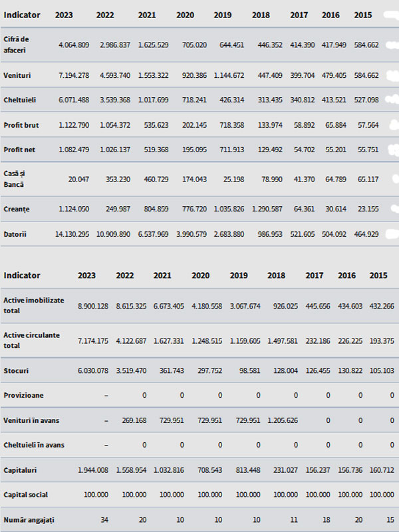Click the 2019 header in the second table
Screen dimensions: 399x532
pyautogui.click(x=239, y=275)
